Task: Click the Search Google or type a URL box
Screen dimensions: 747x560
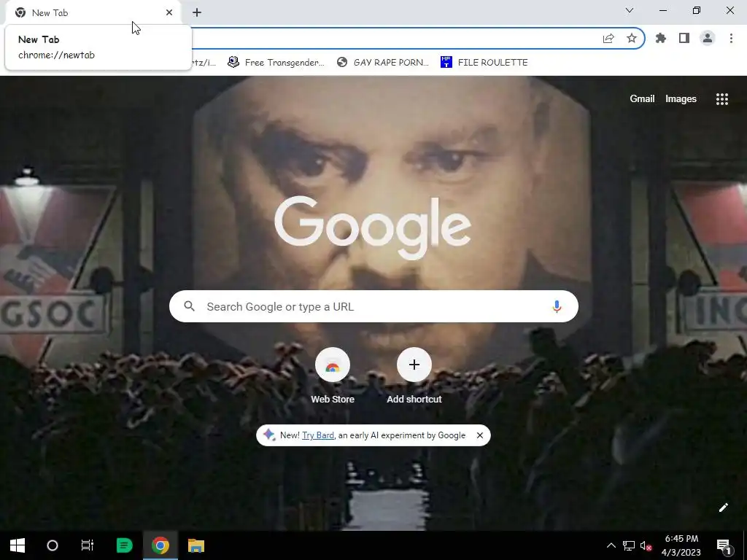Action: (373, 306)
